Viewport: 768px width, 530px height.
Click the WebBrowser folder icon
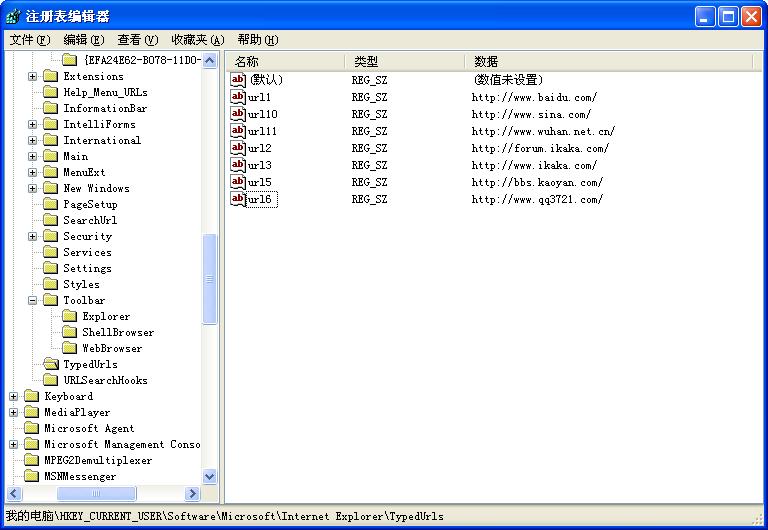coord(70,348)
